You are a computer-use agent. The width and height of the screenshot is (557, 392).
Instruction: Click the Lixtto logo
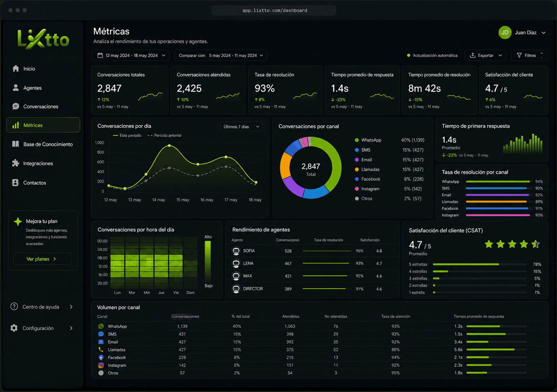tap(43, 39)
